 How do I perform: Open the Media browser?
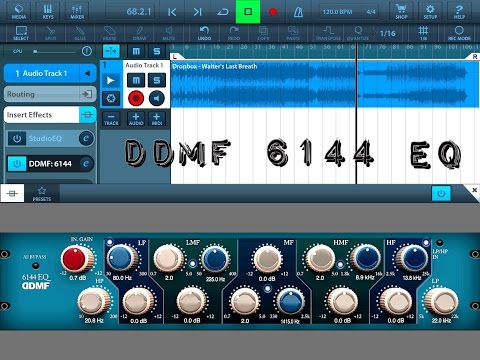[19, 11]
